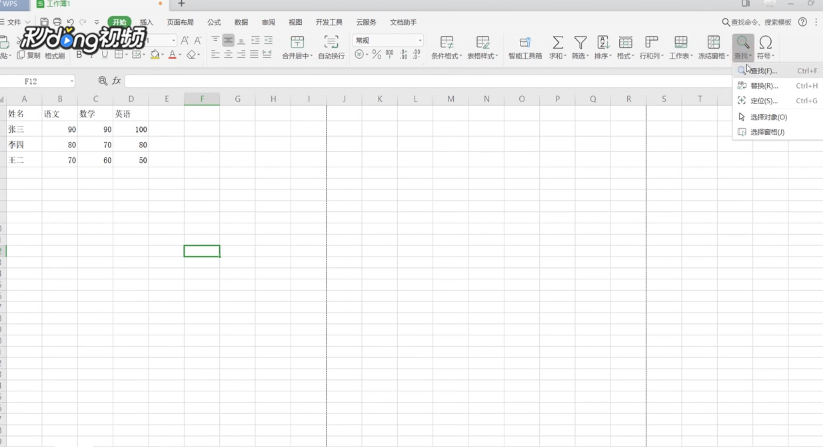Switch to the 开始 ribbon tab

pyautogui.click(x=119, y=22)
